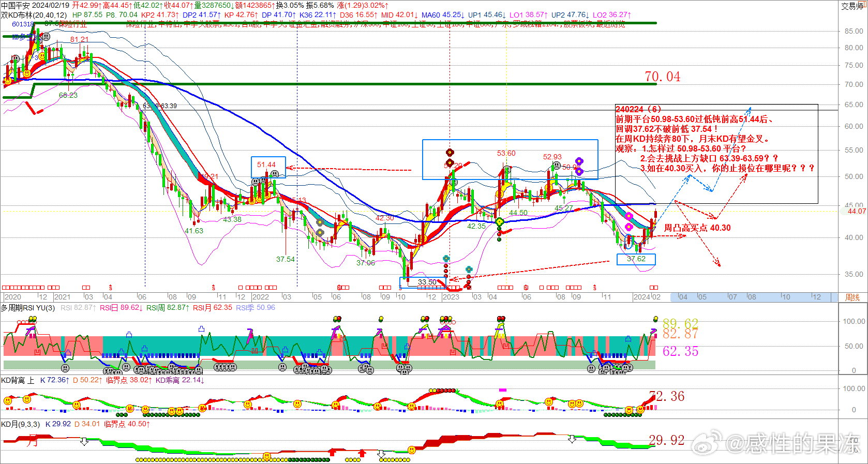Click the UP2 47.76 value
This screenshot has width=868, height=464.
pos(570,15)
